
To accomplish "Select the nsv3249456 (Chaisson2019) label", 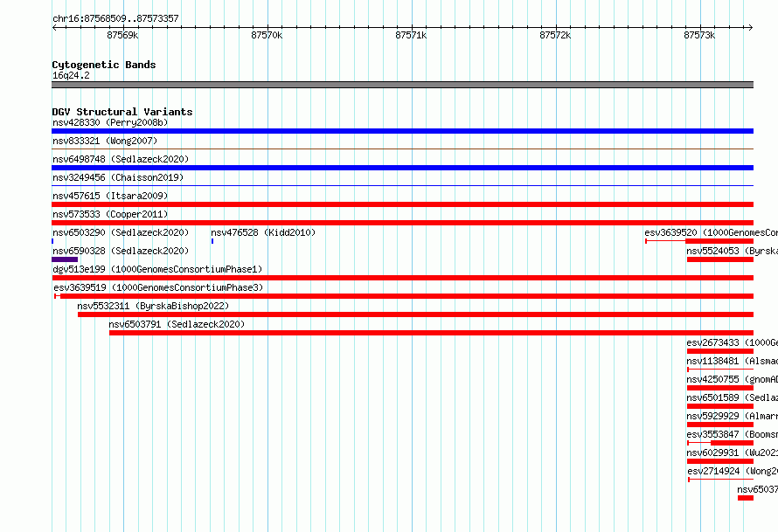I will [x=118, y=177].
